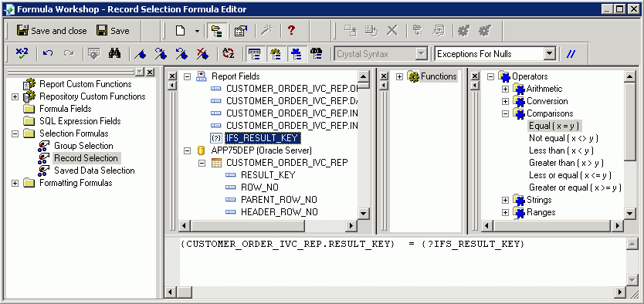Click the Delete X toolbar icon
Screen dimensions: 644x304
(392, 31)
